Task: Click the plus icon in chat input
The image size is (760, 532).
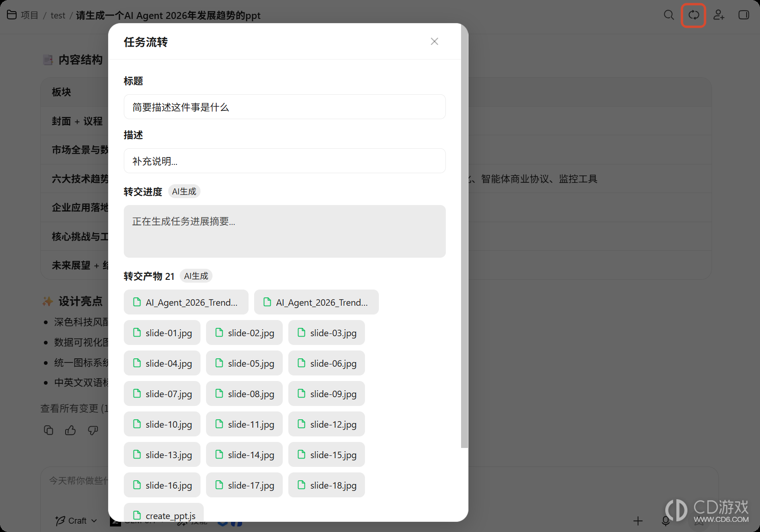Action: (638, 521)
